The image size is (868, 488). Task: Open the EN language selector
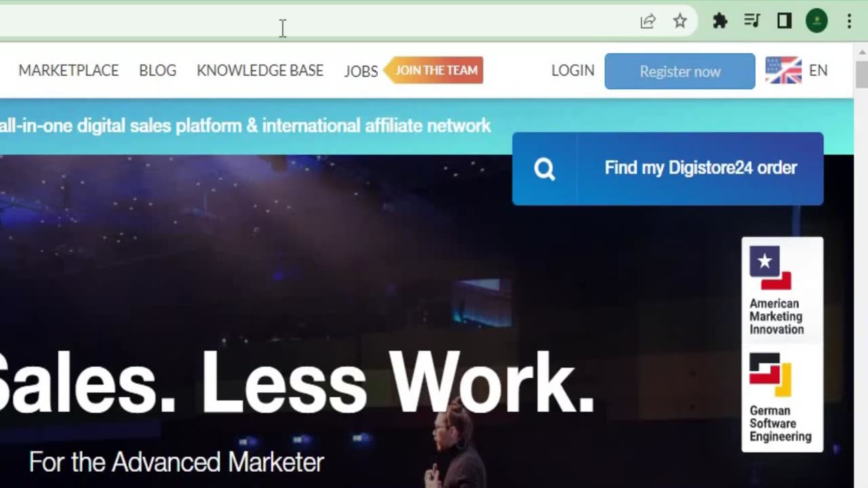tap(818, 70)
